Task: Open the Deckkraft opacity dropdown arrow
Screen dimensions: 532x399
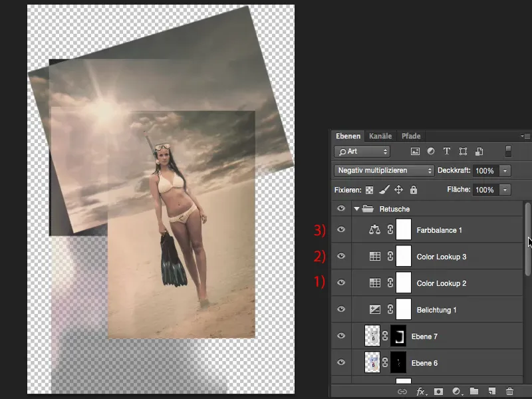Action: [x=505, y=171]
